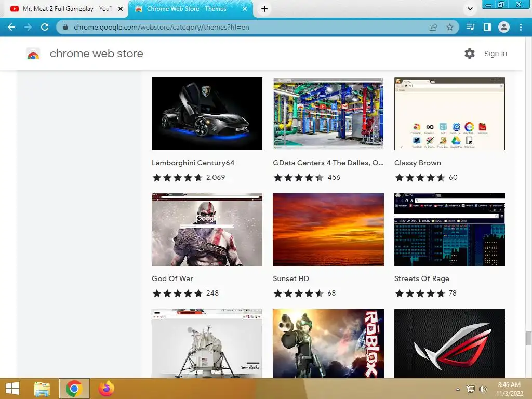
Task: Expand the tab search chevron
Action: 470,9
